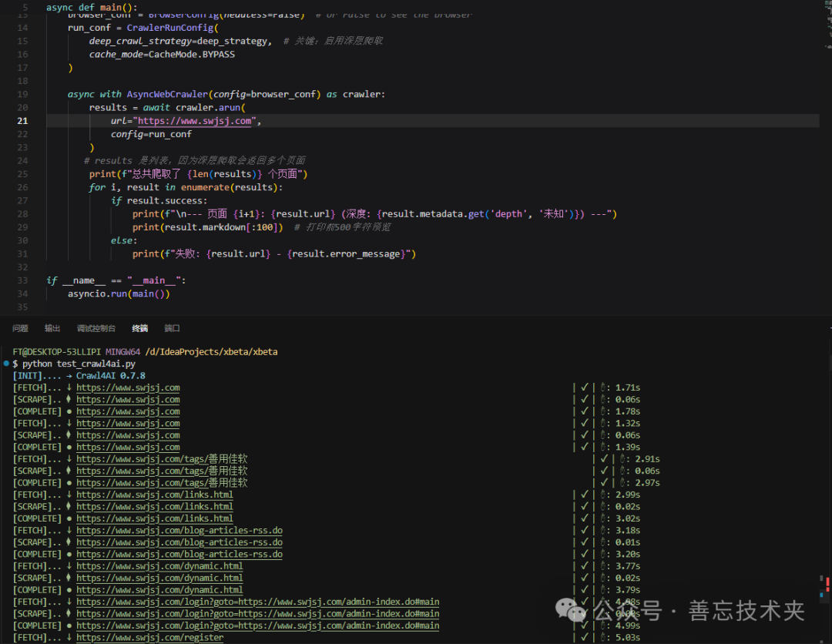Open the 调试控制台 panel tab
The image size is (832, 644).
click(96, 328)
